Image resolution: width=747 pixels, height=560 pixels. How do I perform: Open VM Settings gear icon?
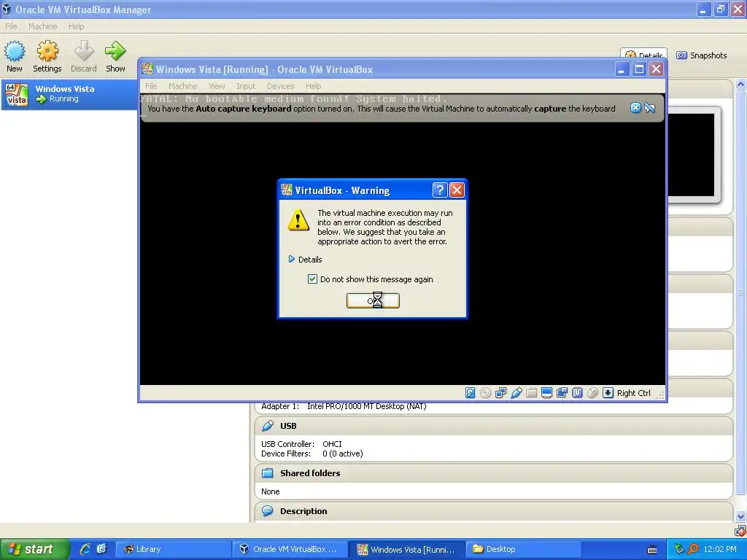point(47,51)
